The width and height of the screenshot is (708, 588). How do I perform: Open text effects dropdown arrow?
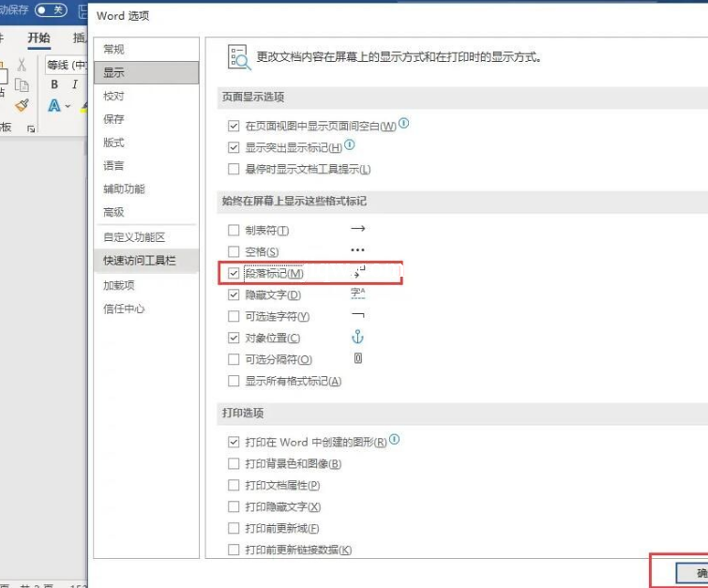(68, 107)
